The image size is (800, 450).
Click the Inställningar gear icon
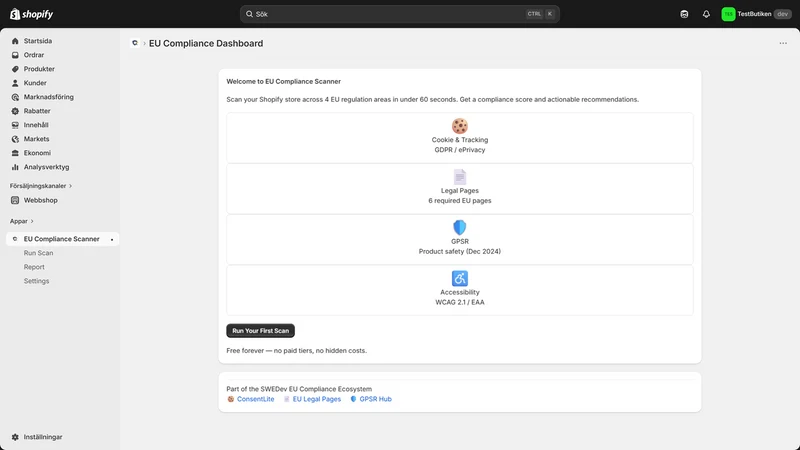(x=15, y=437)
